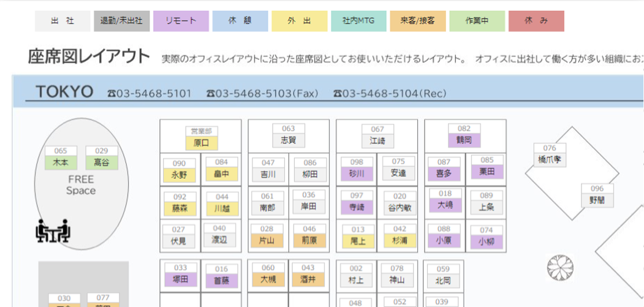Click the phone icon beside the Fax number

coord(210,94)
